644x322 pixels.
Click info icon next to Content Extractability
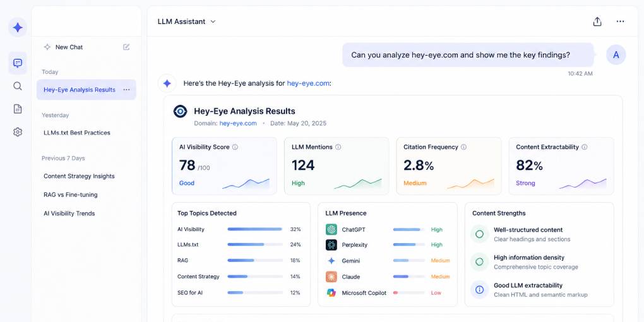tap(585, 147)
